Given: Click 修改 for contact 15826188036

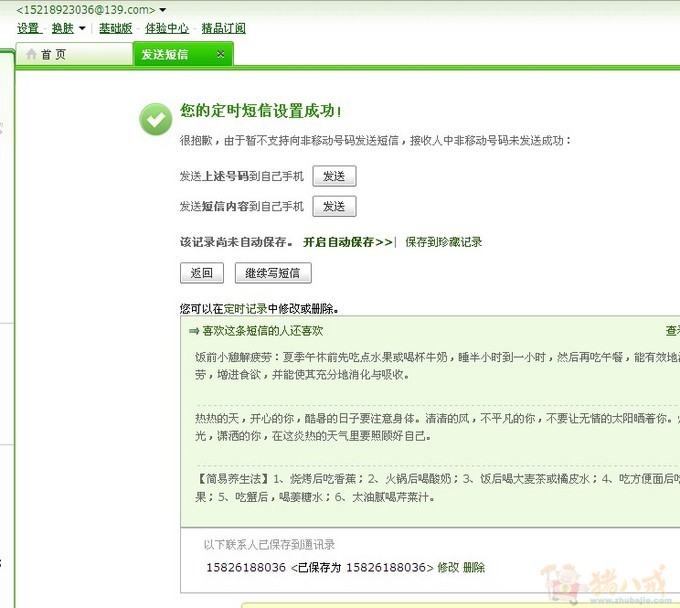Looking at the screenshot, I should pos(448,567).
